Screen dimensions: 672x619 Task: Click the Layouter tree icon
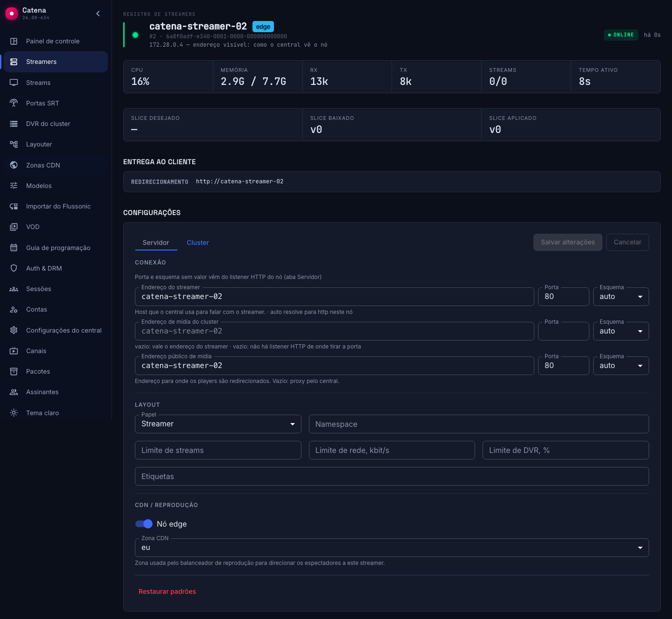(x=14, y=144)
